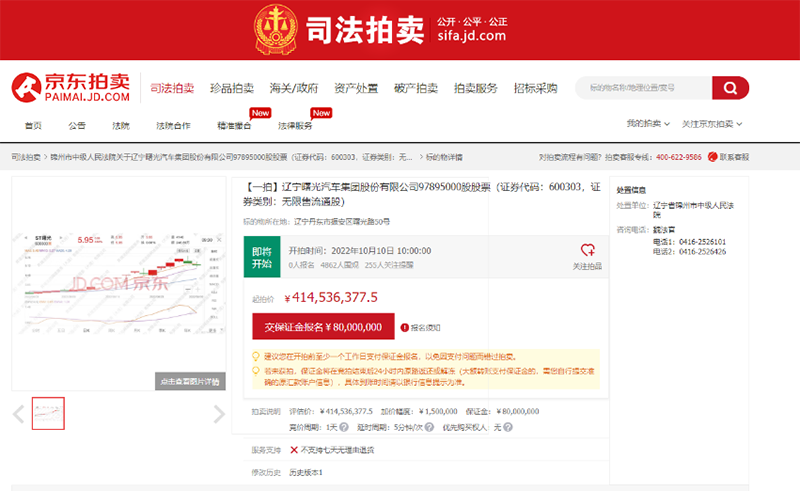This screenshot has width=800, height=491.
Task: Open the 海关/政府 tab
Action: tap(294, 88)
